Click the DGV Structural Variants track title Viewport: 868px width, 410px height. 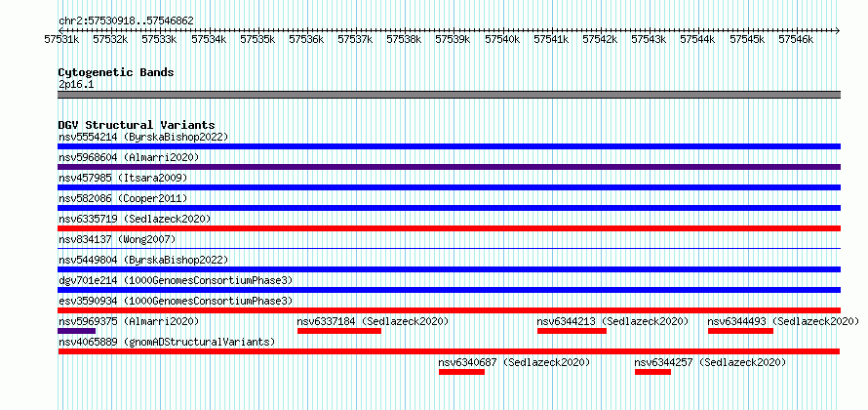137,125
